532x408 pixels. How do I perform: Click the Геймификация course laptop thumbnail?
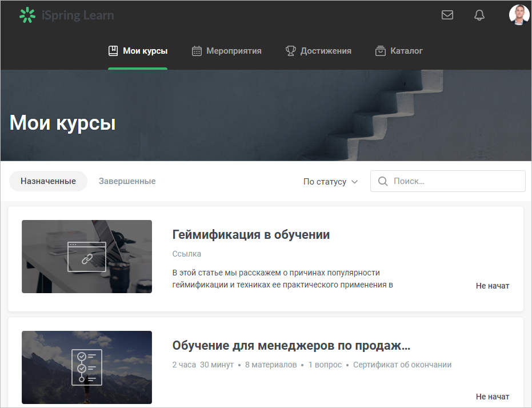(x=87, y=257)
